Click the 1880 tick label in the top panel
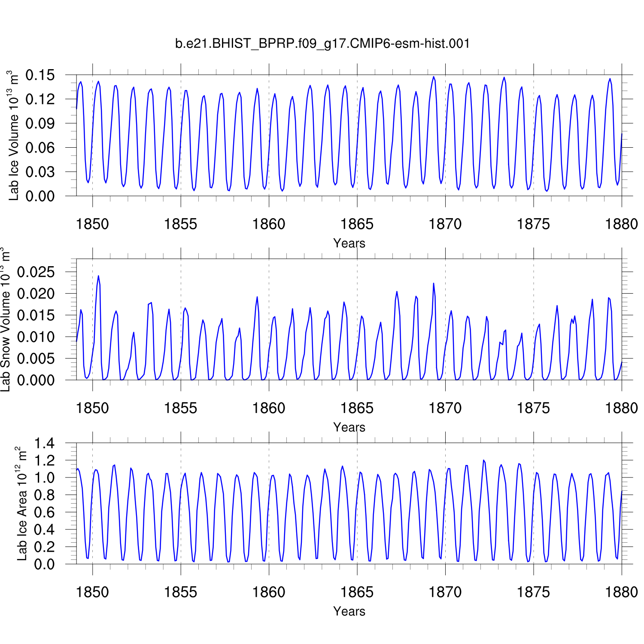The image size is (644, 644). [621, 224]
